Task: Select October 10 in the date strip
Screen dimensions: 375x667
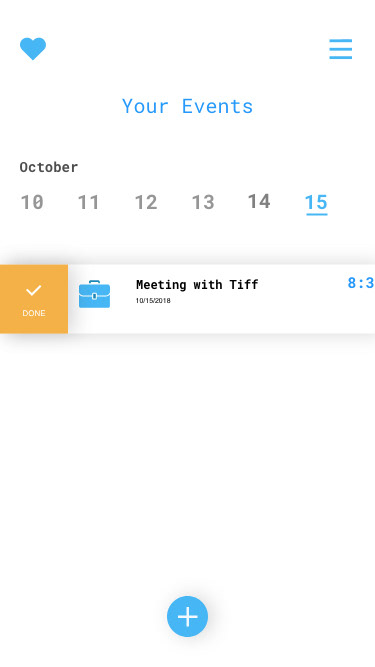Action: [32, 202]
